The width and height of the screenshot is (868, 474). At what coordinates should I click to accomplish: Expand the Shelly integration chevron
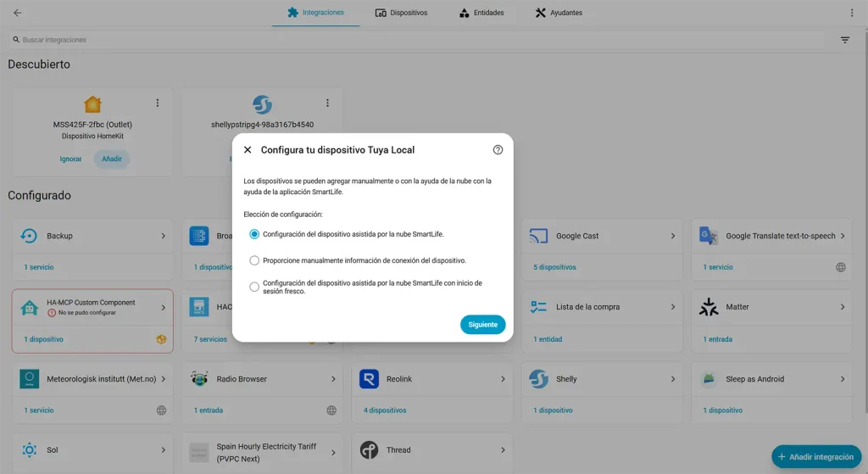[672, 379]
